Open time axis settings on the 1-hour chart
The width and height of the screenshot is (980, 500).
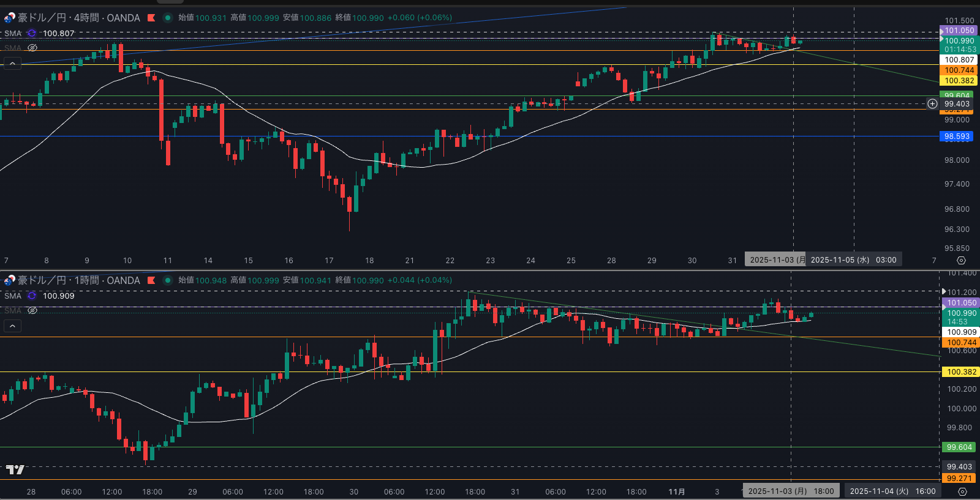[x=962, y=491]
